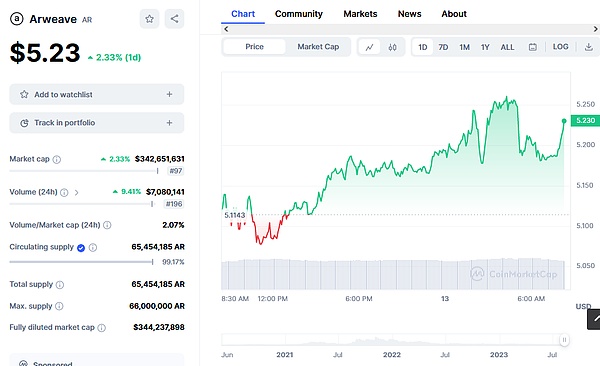Image resolution: width=600 pixels, height=366 pixels.
Task: Select the ALL time range
Action: [507, 47]
